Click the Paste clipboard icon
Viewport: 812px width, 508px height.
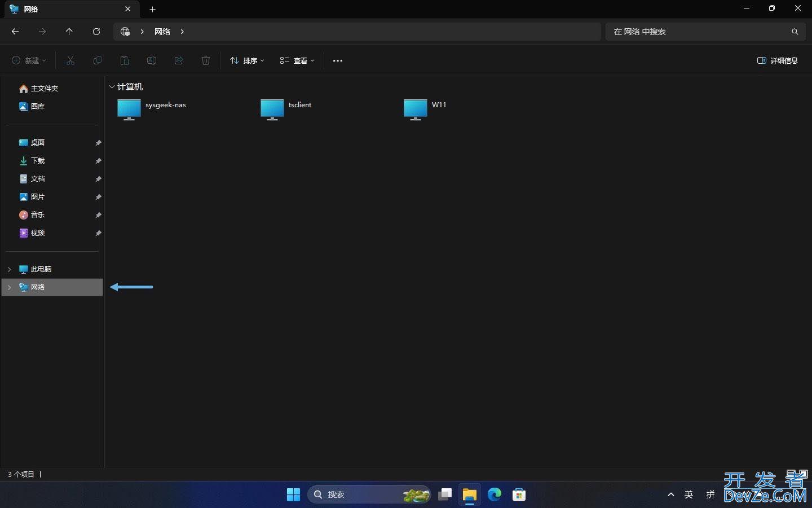point(125,60)
